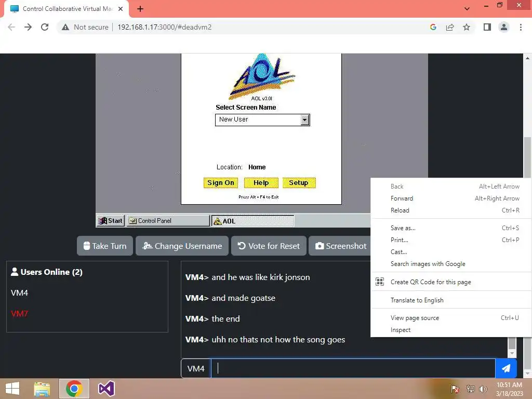Open File Explorer from the taskbar
Screen dimensions: 532x399
[42, 389]
